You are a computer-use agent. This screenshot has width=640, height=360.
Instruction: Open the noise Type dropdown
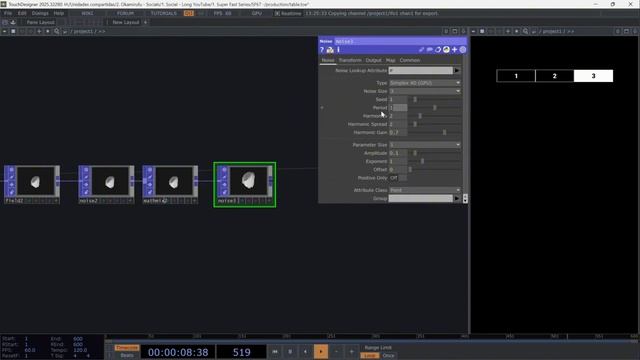(x=425, y=83)
